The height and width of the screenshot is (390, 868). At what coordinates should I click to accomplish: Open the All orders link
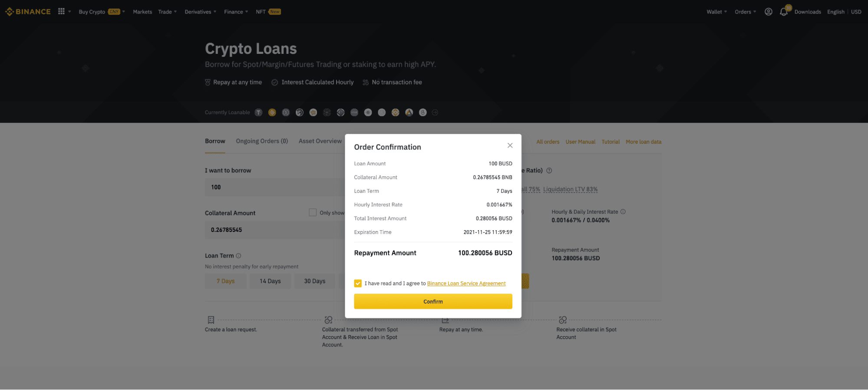click(x=548, y=142)
